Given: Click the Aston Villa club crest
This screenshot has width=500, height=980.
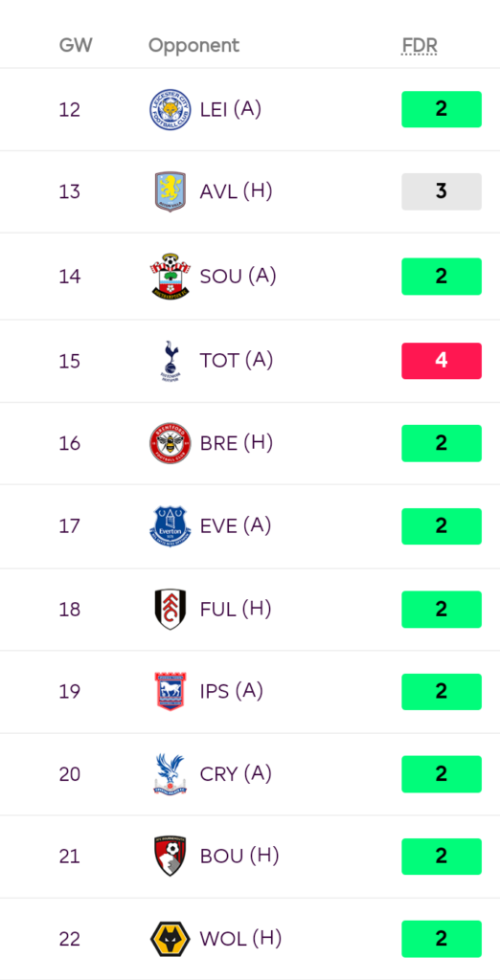Looking at the screenshot, I should 170,191.
